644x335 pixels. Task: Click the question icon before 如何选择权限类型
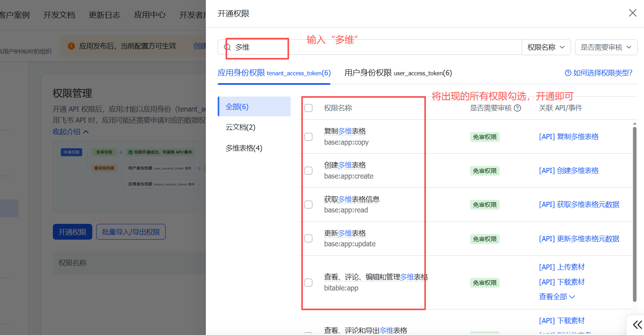(568, 73)
